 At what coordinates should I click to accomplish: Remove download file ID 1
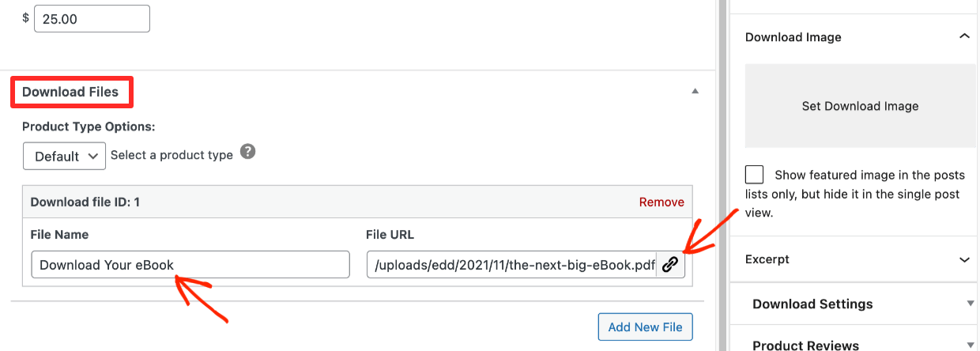[661, 202]
